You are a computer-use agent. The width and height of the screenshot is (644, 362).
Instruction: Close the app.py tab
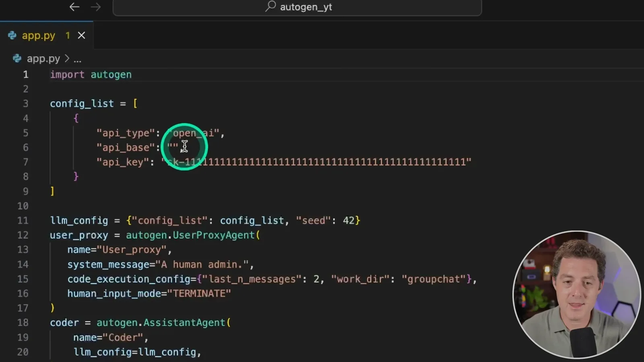[82, 35]
